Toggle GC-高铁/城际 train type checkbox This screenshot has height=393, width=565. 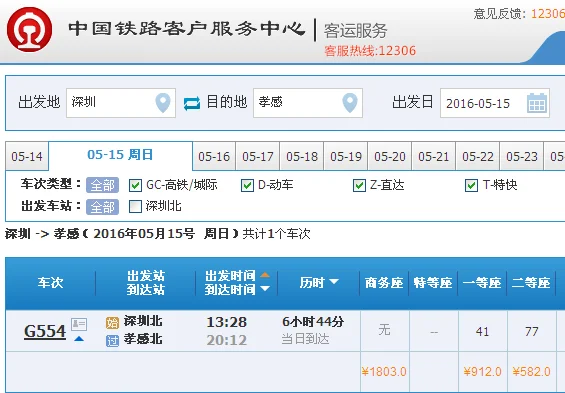135,186
